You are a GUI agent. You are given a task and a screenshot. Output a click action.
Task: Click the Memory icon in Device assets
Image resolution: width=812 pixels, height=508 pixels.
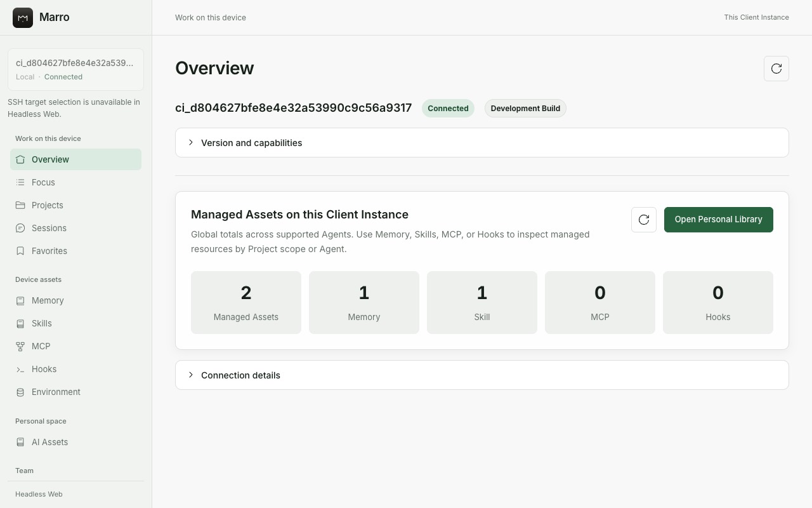coord(20,300)
